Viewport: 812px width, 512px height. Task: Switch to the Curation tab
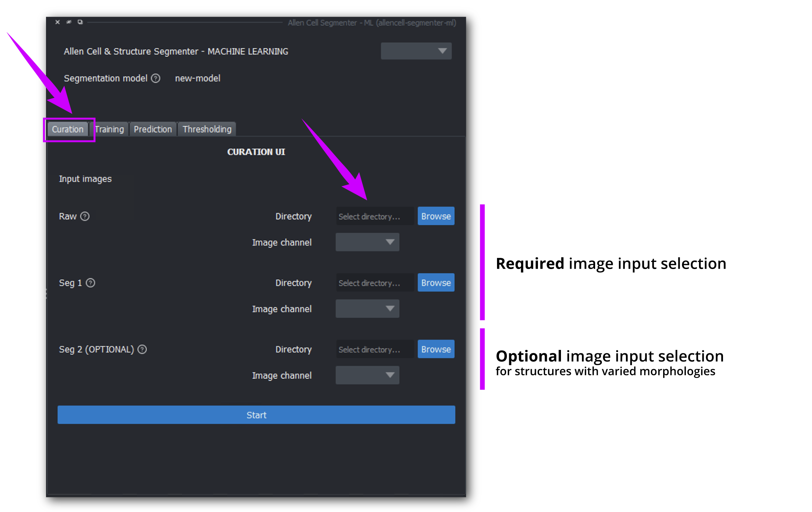click(68, 129)
